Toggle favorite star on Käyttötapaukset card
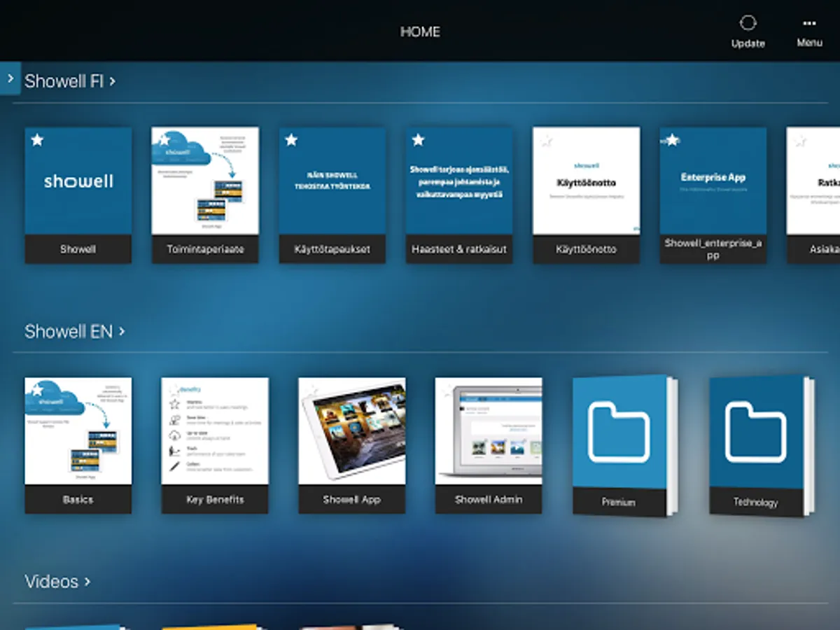Image resolution: width=840 pixels, height=630 pixels. point(291,140)
